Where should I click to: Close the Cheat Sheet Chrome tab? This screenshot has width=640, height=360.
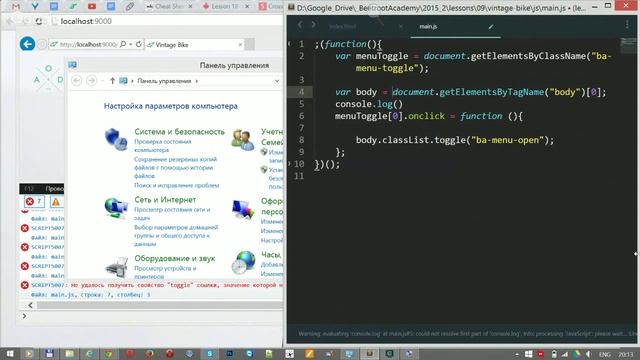coord(190,7)
